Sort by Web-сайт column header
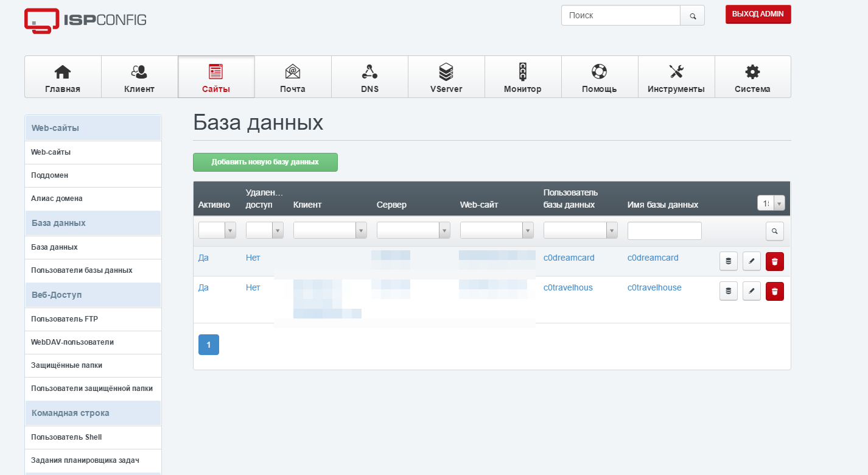Image resolution: width=868 pixels, height=475 pixels. [x=479, y=205]
